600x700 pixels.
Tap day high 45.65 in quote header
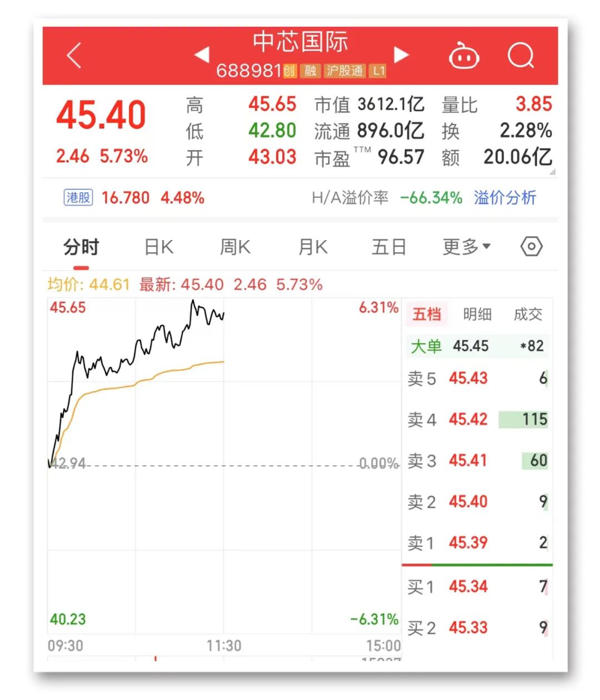click(272, 104)
